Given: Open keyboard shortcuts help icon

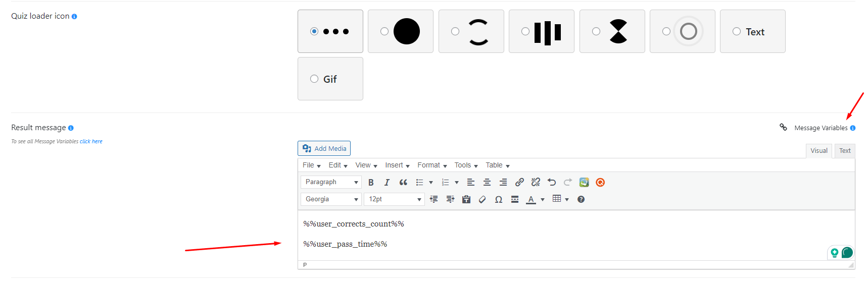Looking at the screenshot, I should tap(581, 199).
